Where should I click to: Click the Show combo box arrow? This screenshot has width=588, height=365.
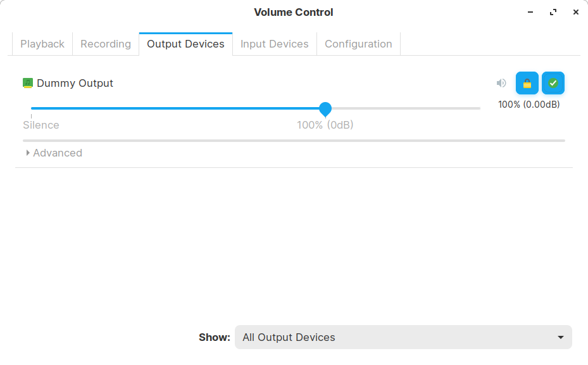(x=560, y=337)
